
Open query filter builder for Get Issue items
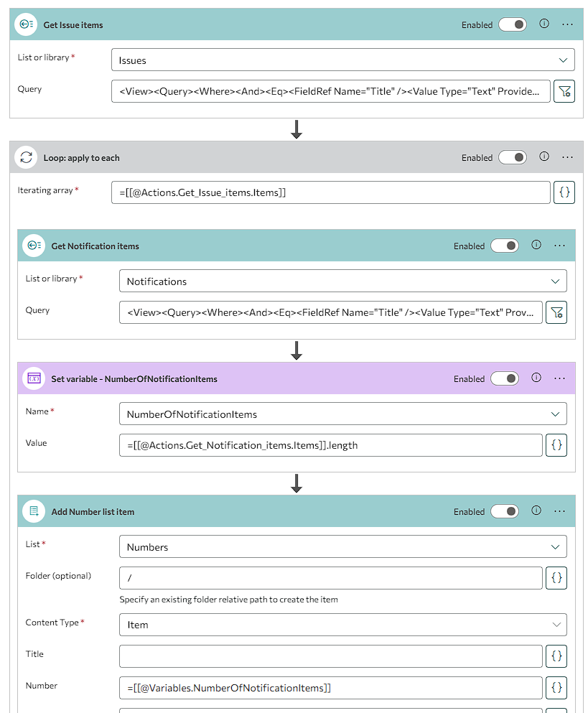click(x=564, y=91)
